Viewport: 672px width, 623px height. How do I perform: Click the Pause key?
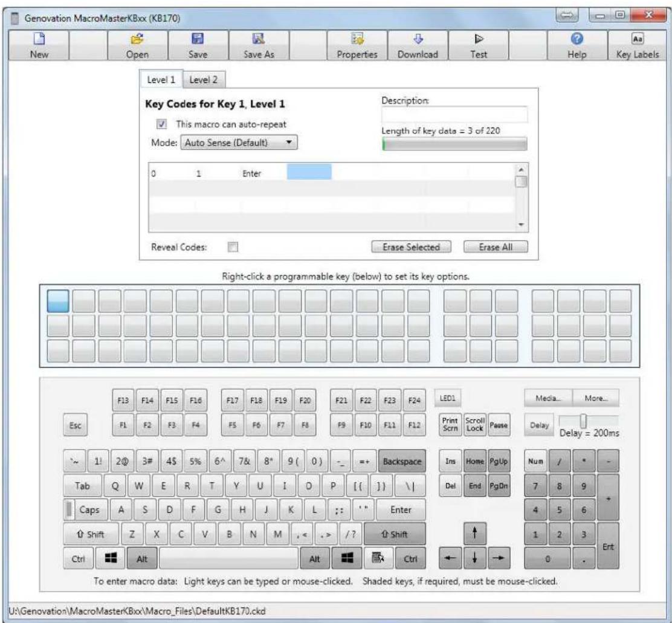pos(499,425)
